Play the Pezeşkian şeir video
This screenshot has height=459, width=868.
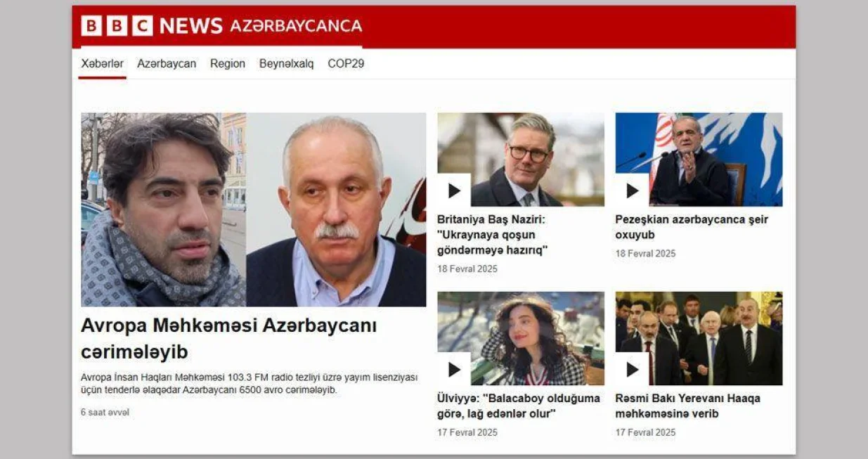click(632, 190)
